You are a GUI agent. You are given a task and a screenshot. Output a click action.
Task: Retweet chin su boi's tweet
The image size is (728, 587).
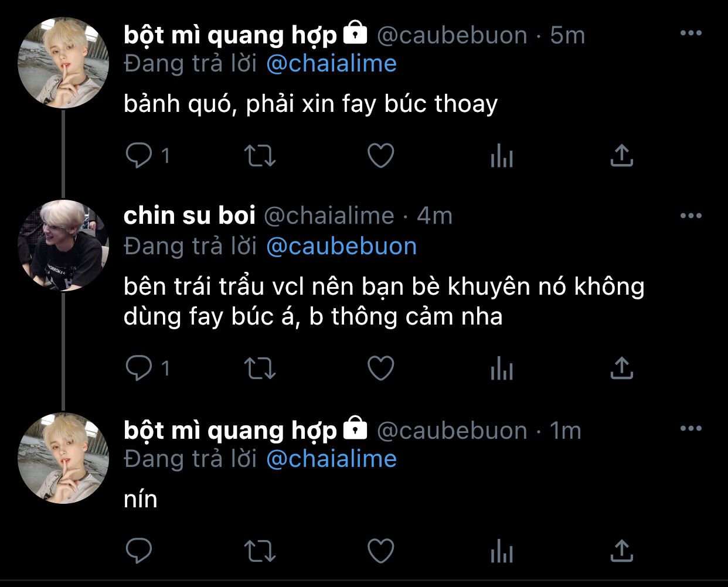(x=259, y=368)
